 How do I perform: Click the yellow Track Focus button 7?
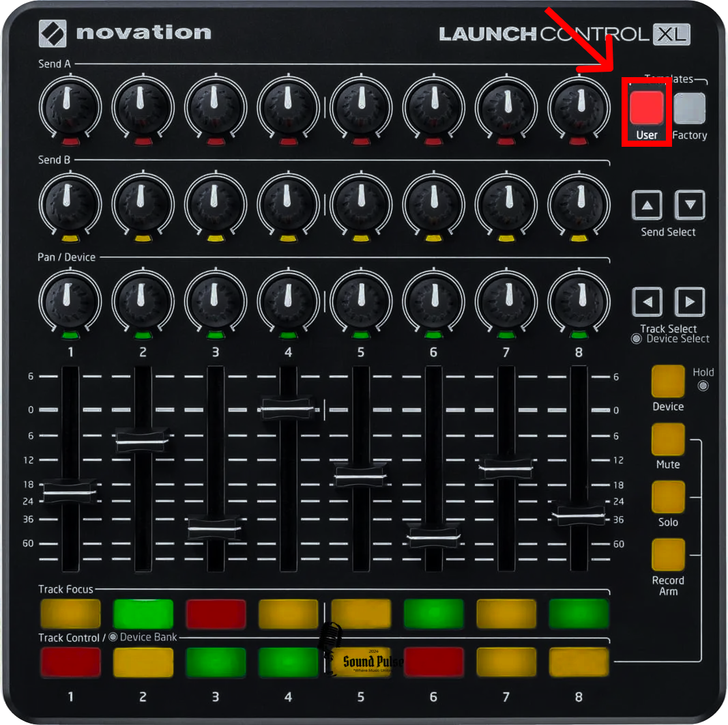(x=506, y=613)
